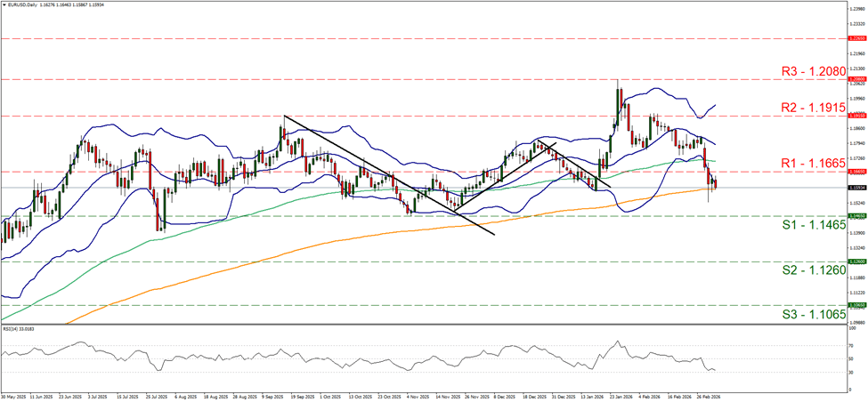This screenshot has height=402, width=868.
Task: Click the black current price tag 1.15934
Action: tap(856, 188)
